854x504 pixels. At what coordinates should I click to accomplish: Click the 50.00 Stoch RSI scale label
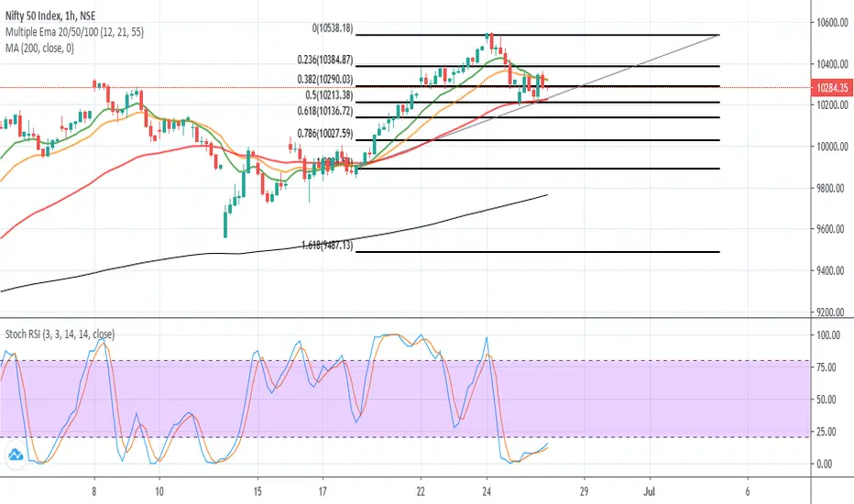(x=827, y=400)
